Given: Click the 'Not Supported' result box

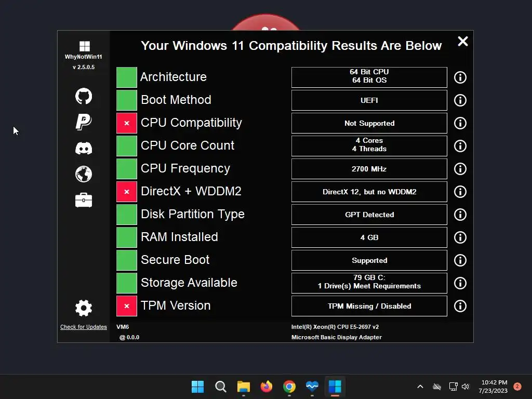Looking at the screenshot, I should [369, 123].
